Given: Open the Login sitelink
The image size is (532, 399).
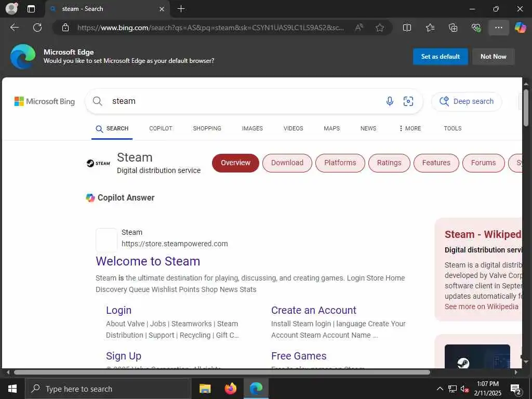Looking at the screenshot, I should click(x=118, y=310).
